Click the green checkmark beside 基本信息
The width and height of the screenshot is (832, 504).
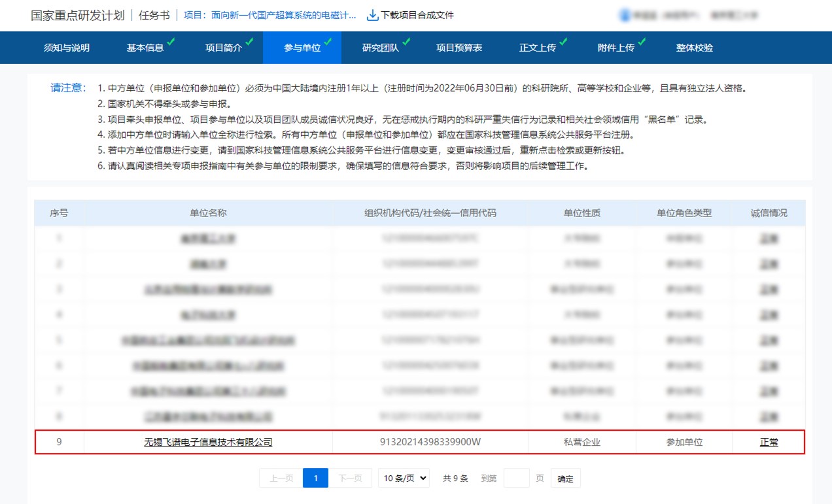[171, 42]
